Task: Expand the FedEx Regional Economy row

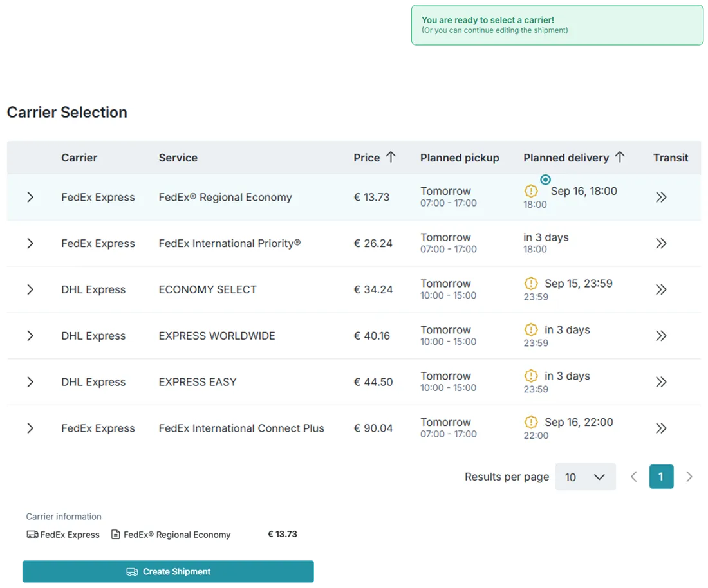Action: [x=30, y=198]
